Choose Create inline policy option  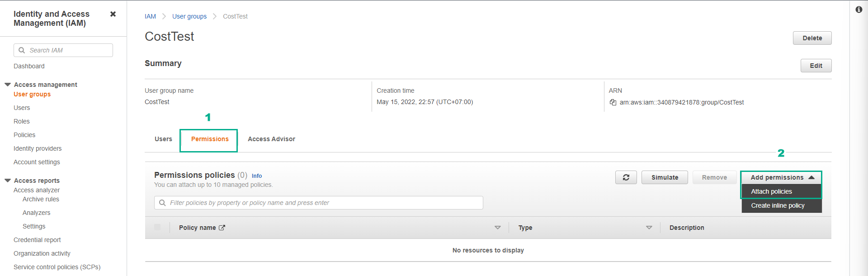[x=782, y=205]
